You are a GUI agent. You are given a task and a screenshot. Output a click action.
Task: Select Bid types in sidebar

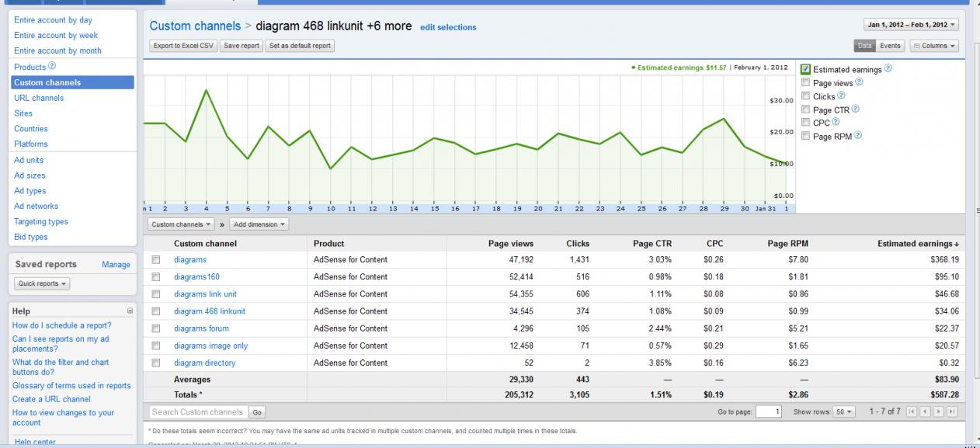point(31,237)
